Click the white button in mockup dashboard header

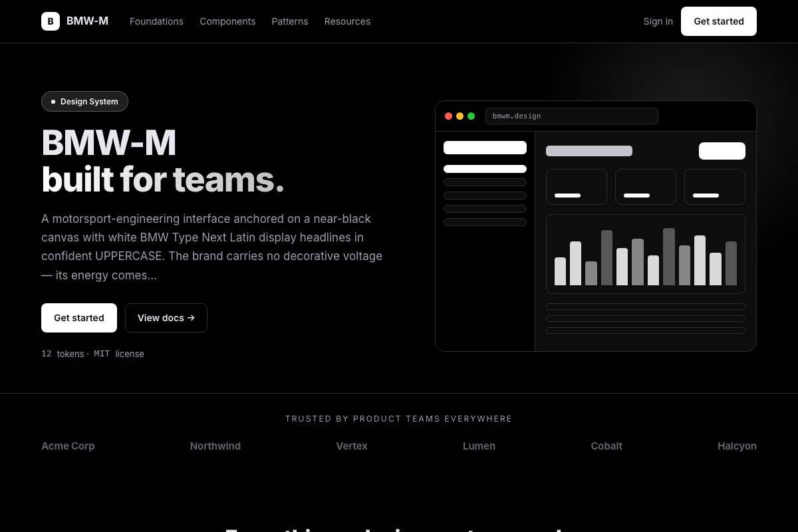(722, 151)
